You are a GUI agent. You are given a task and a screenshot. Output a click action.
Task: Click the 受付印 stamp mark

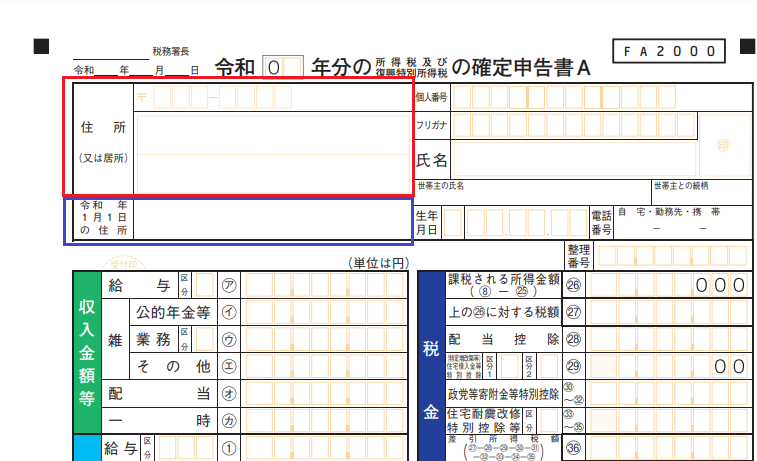pos(124,264)
